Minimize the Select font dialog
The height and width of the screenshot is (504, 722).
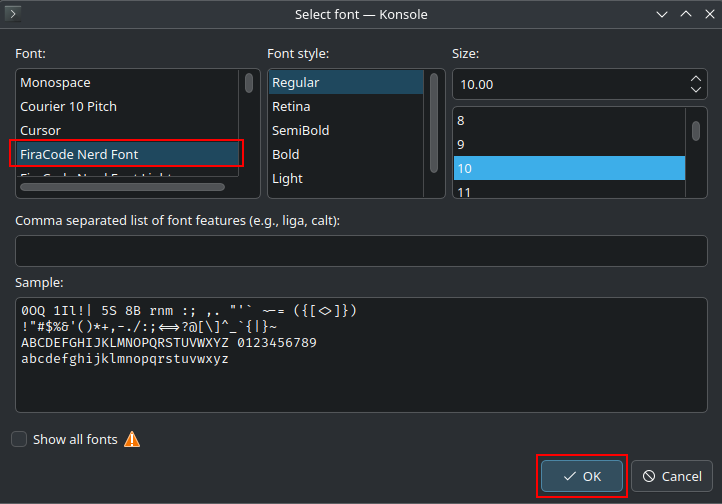pos(662,14)
